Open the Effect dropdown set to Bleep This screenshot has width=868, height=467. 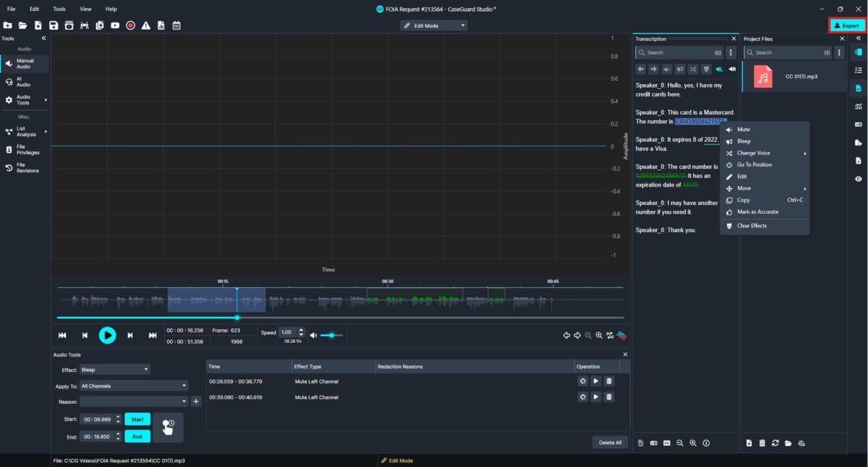click(x=115, y=370)
